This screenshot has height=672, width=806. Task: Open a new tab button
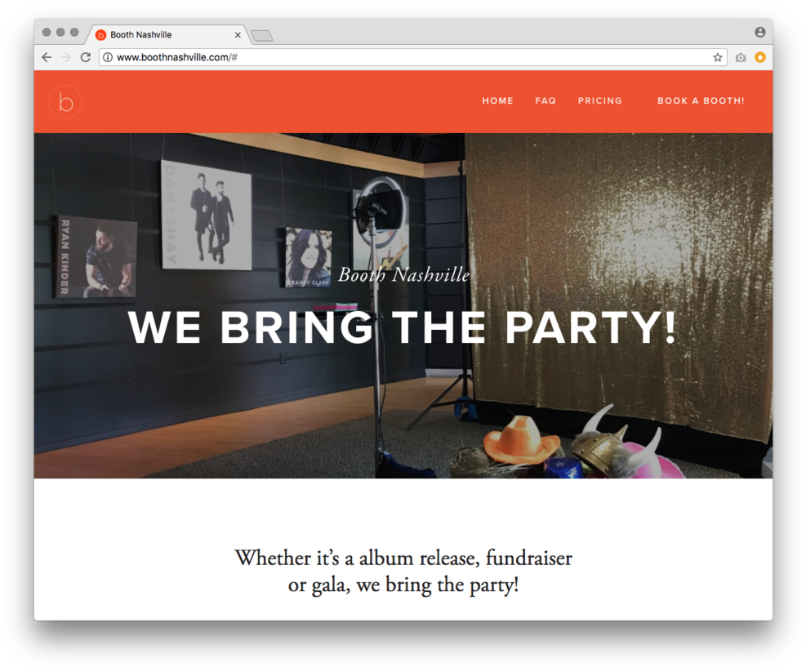(262, 35)
